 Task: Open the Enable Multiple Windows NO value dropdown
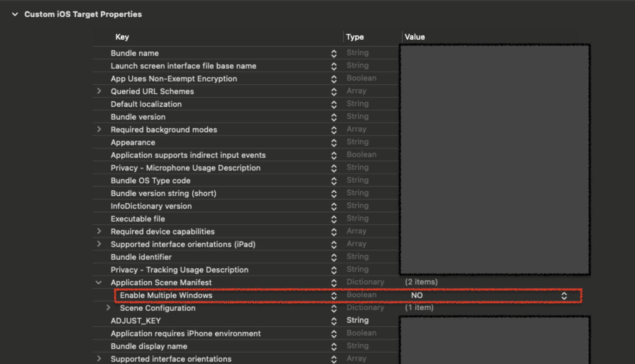564,296
